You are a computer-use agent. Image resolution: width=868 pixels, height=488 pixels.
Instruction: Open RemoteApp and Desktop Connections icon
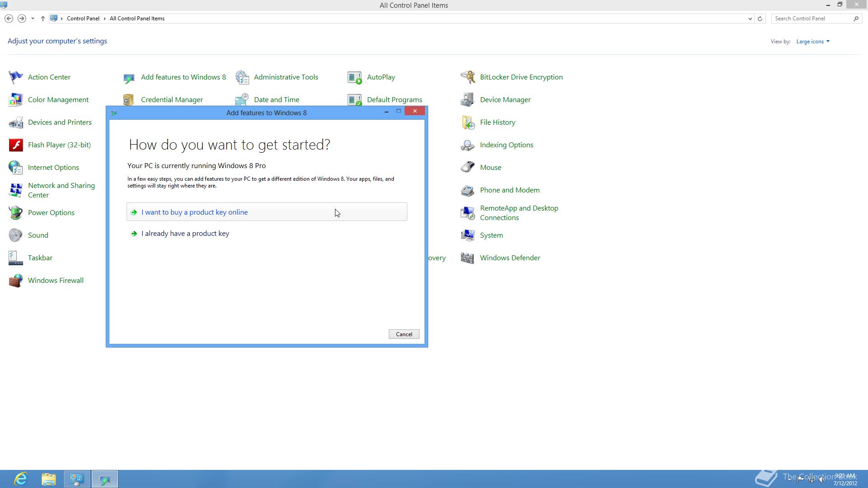click(x=468, y=213)
